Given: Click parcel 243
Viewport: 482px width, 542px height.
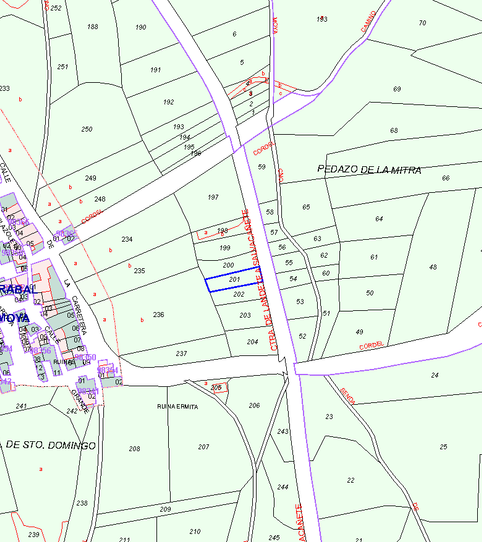Looking at the screenshot, I should (282, 431).
